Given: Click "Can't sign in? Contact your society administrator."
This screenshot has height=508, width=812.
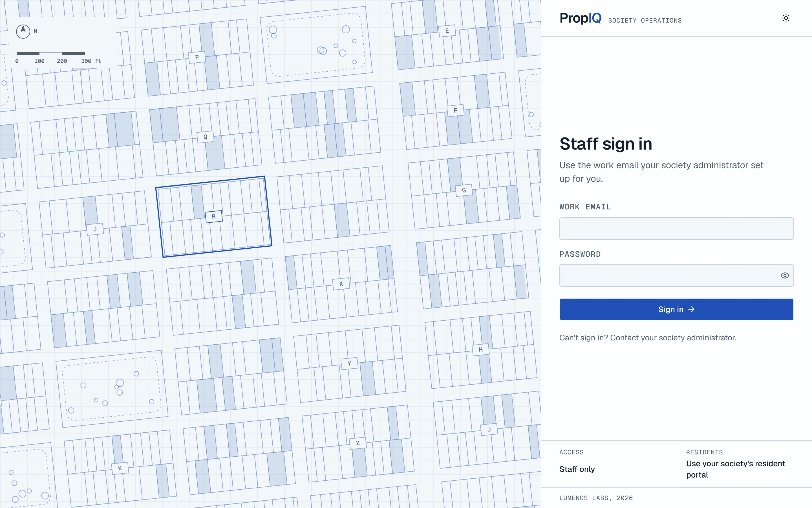Looking at the screenshot, I should tap(648, 338).
